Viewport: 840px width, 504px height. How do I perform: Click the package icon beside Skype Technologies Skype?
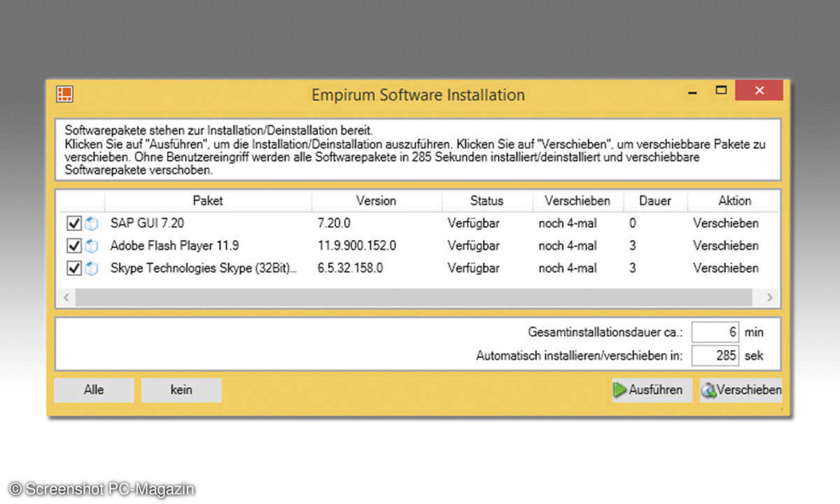coord(92,269)
